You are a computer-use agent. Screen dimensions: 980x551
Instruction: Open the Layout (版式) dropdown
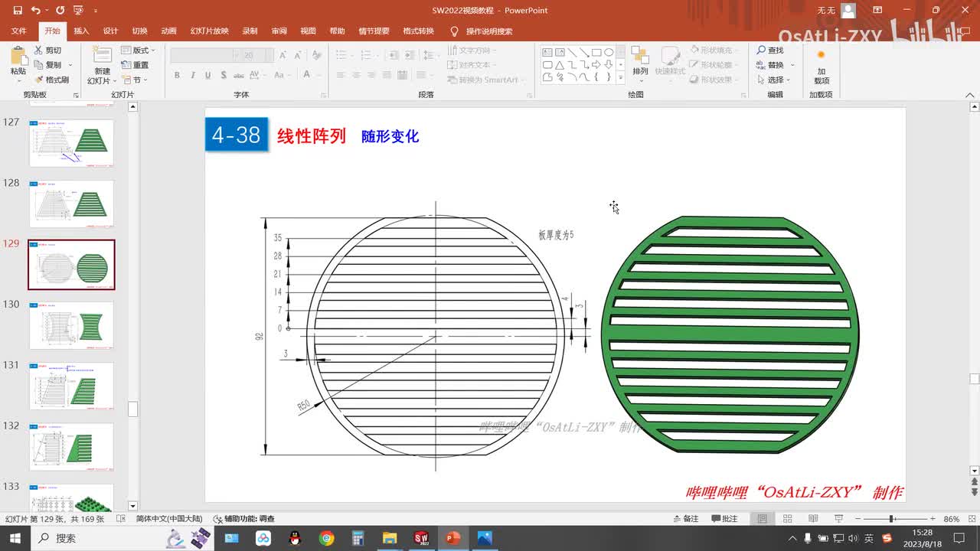coord(136,51)
